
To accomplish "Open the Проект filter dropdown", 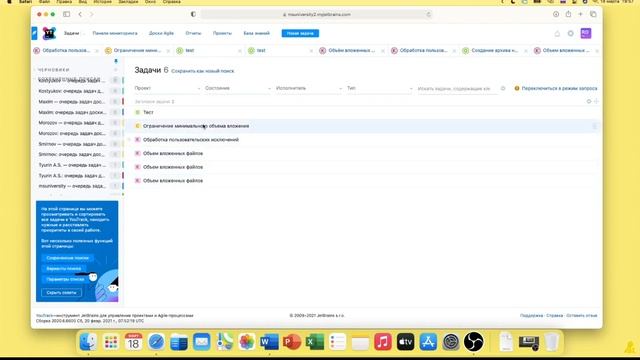I will [x=167, y=88].
